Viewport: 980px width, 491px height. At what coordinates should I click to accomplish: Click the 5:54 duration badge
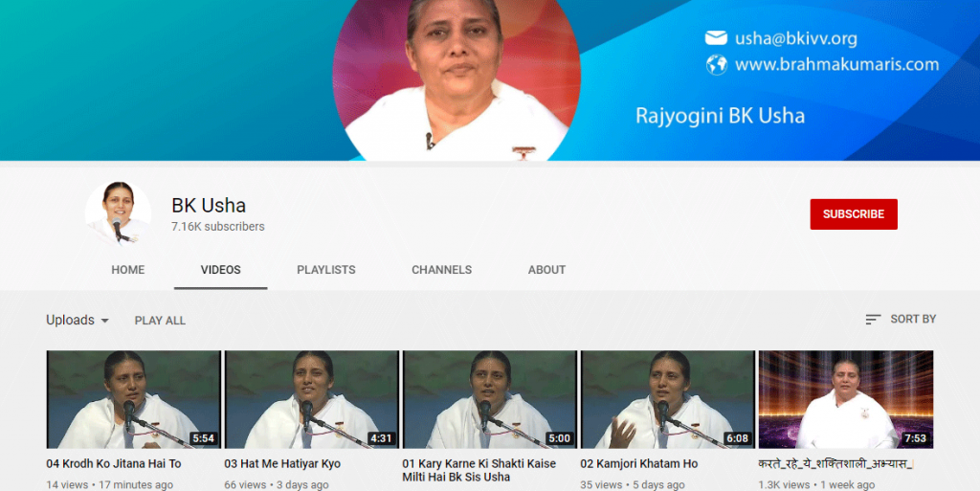click(204, 438)
